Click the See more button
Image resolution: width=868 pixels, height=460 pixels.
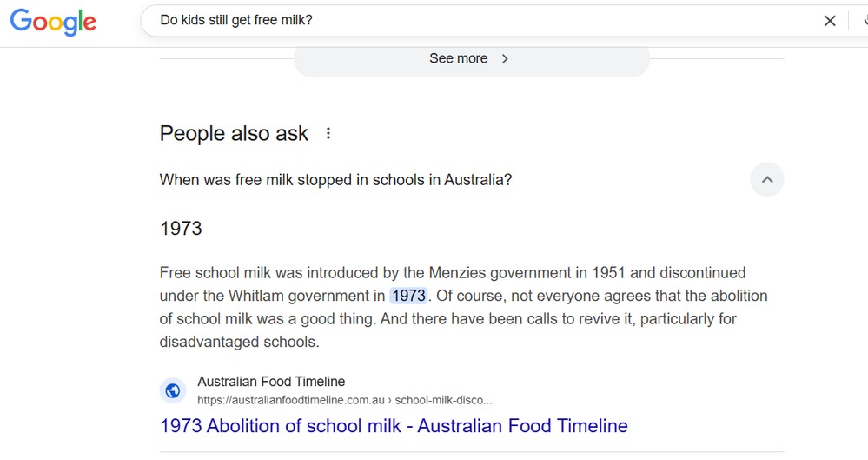(459, 58)
